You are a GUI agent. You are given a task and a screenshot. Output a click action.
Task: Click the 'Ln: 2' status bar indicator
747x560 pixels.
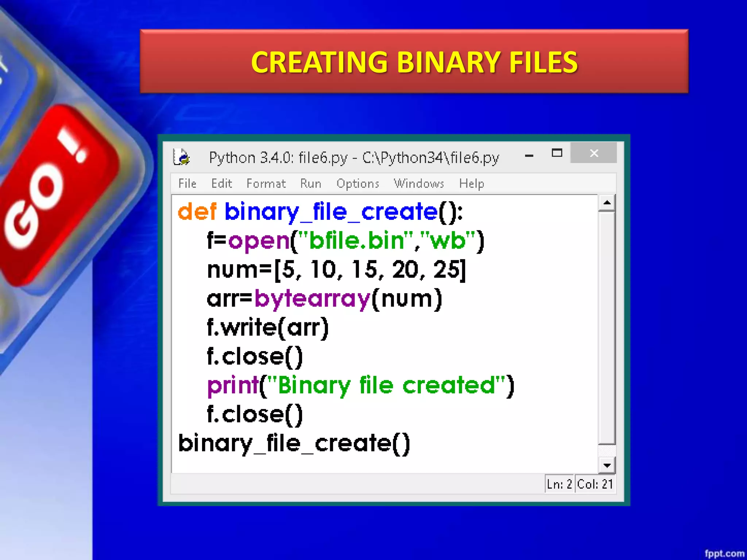point(559,484)
